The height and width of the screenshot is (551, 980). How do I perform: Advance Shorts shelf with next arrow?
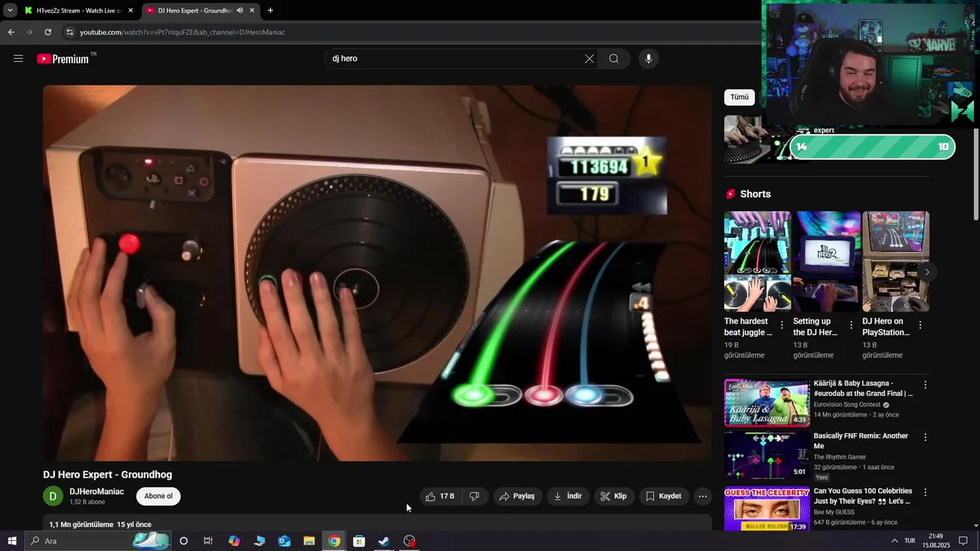pyautogui.click(x=927, y=272)
